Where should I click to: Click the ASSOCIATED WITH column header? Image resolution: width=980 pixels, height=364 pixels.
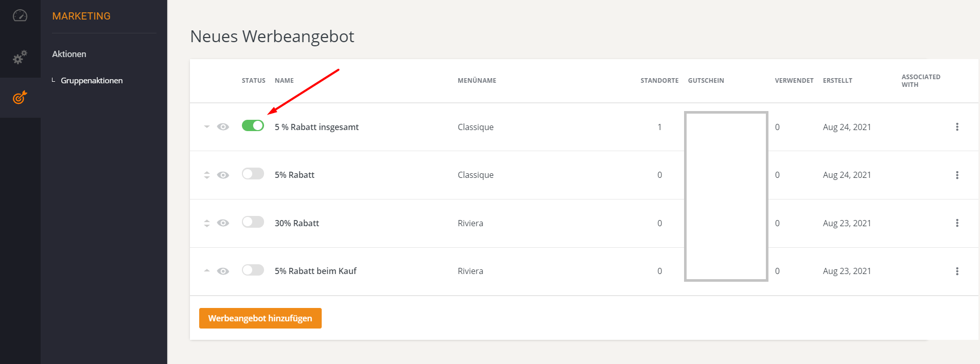click(921, 81)
